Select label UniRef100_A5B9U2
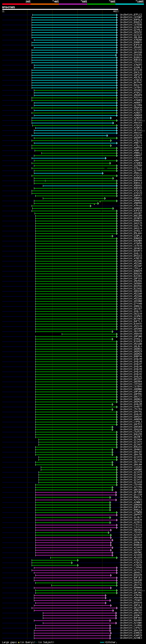Image resolution: width=146 pixels, height=644 pixels. tap(131, 186)
